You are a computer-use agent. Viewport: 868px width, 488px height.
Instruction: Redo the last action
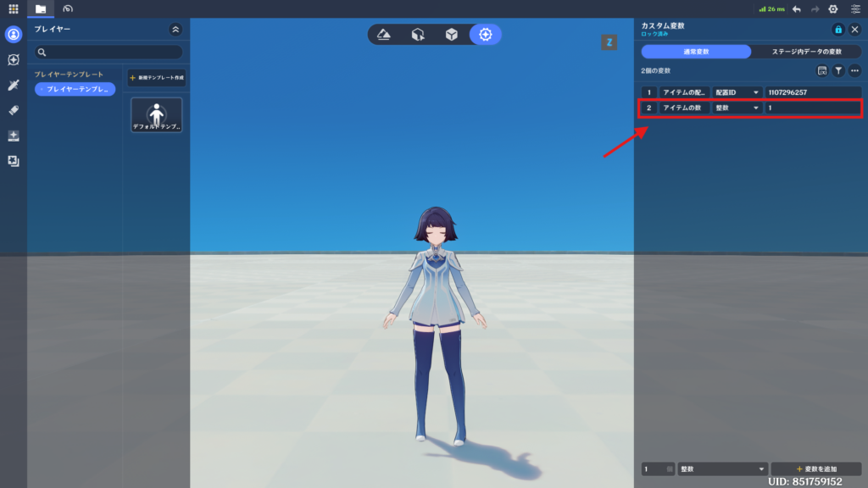[x=815, y=8]
